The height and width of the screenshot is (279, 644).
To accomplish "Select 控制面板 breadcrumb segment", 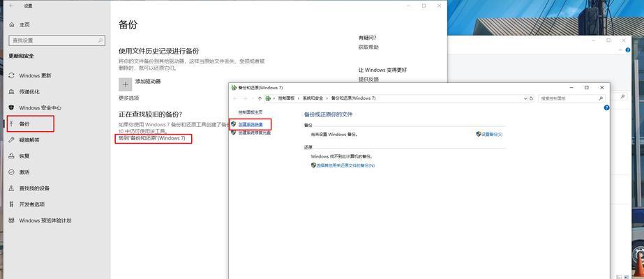I will [286, 98].
